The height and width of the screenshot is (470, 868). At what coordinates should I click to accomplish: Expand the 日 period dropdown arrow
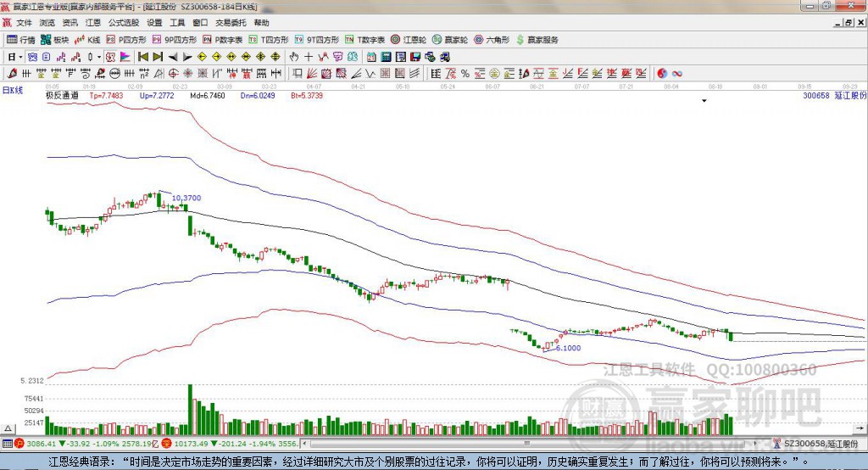[x=20, y=57]
